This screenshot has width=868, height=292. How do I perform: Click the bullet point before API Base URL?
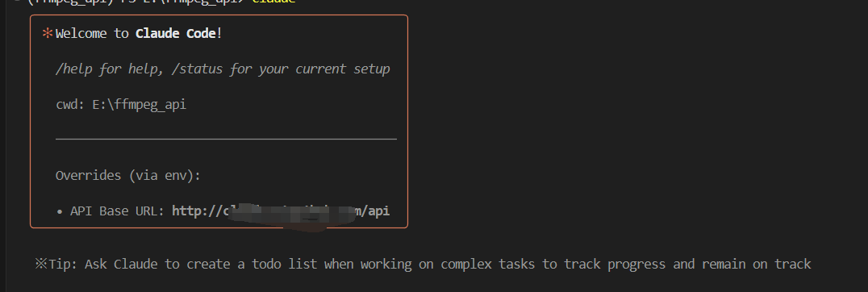(59, 211)
